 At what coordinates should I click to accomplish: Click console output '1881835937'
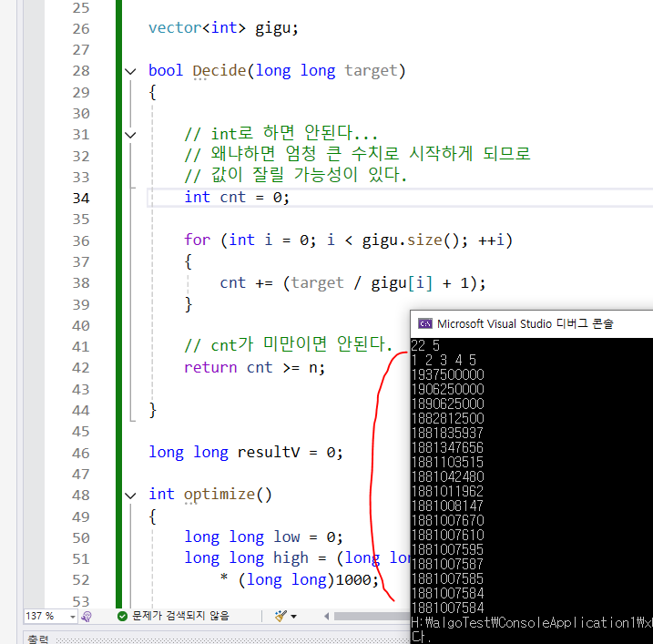pos(448,433)
